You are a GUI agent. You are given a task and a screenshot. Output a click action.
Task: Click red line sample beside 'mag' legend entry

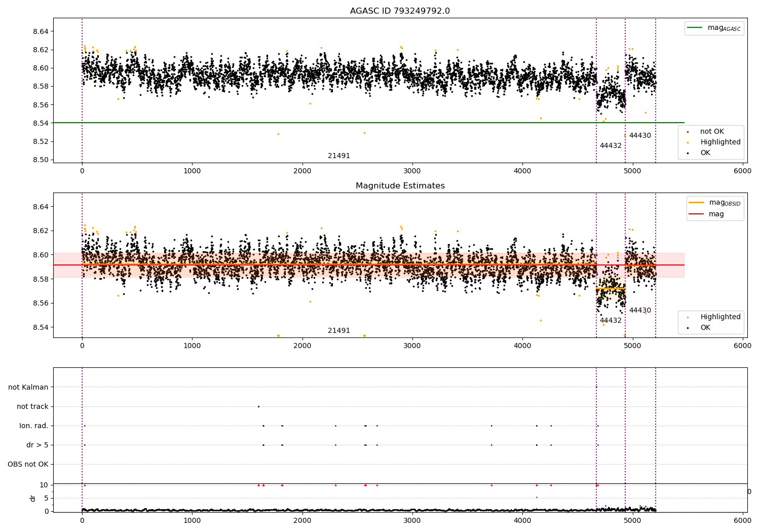[697, 214]
